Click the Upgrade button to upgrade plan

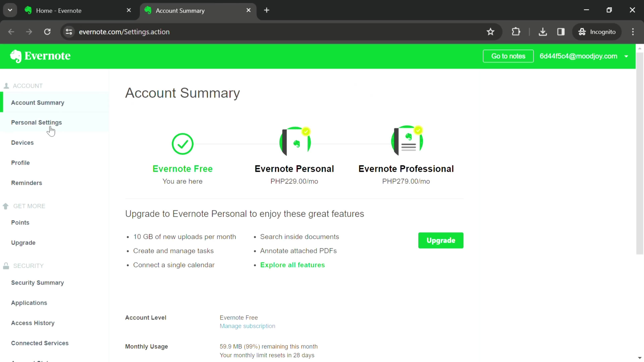click(441, 240)
